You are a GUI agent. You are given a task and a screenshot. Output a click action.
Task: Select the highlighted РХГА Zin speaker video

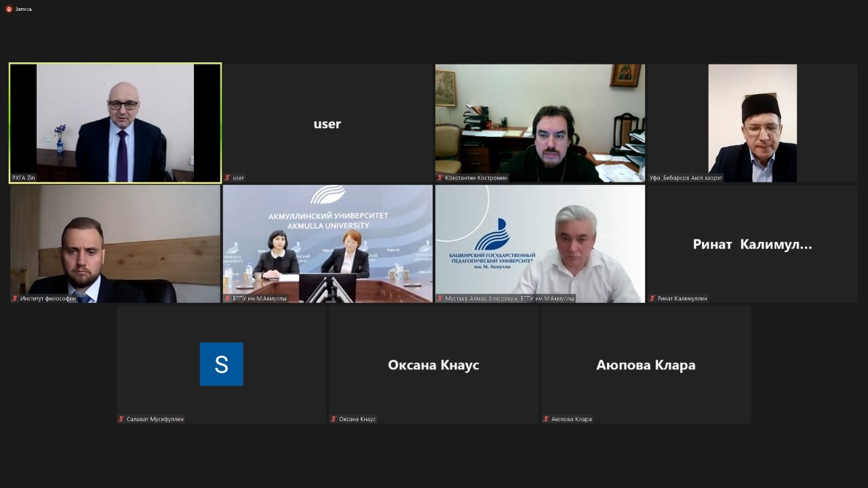pyautogui.click(x=115, y=122)
